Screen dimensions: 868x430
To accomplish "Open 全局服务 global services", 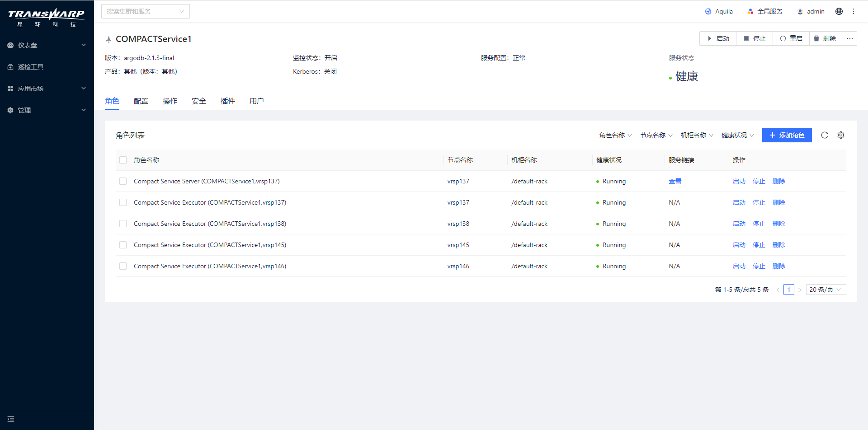I will coord(765,11).
